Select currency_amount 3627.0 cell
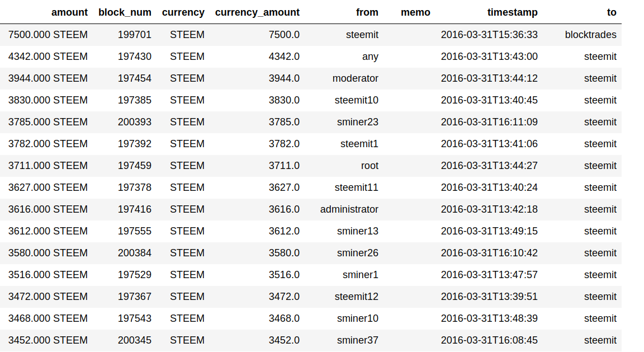This screenshot has width=644, height=352. (284, 187)
